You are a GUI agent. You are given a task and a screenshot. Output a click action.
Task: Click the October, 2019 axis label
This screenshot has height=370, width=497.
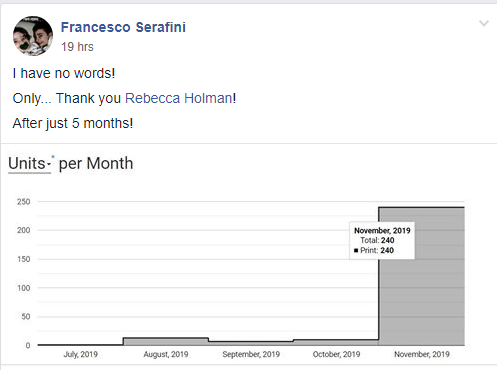(336, 354)
